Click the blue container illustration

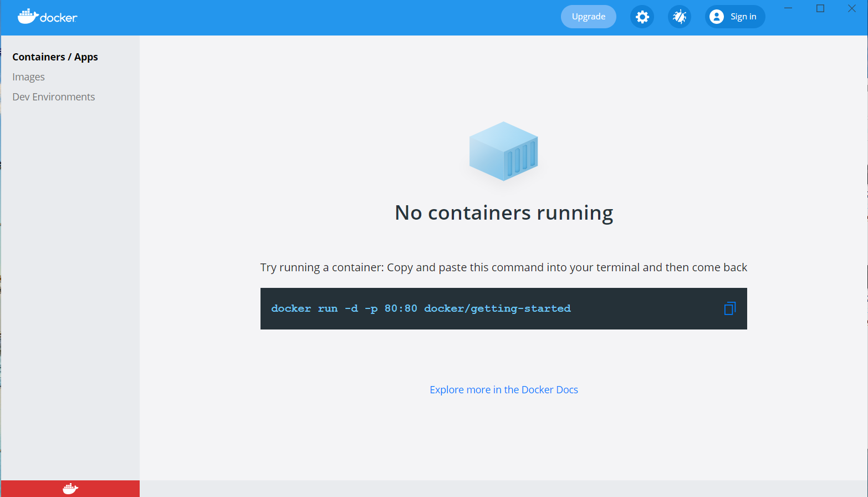click(503, 151)
